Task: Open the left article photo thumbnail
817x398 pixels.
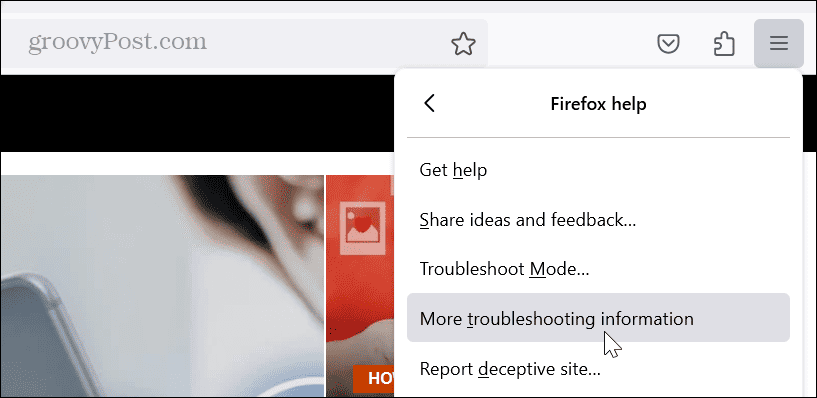Action: point(162,286)
